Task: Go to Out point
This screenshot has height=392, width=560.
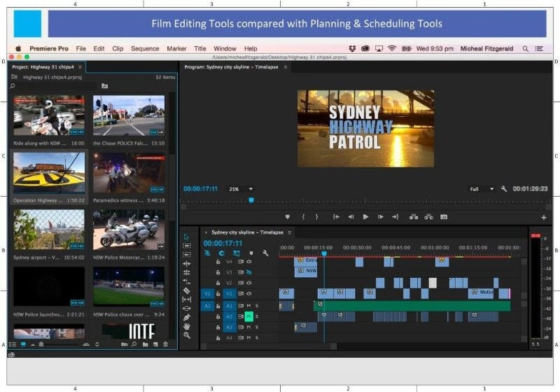Action: pyautogui.click(x=395, y=217)
